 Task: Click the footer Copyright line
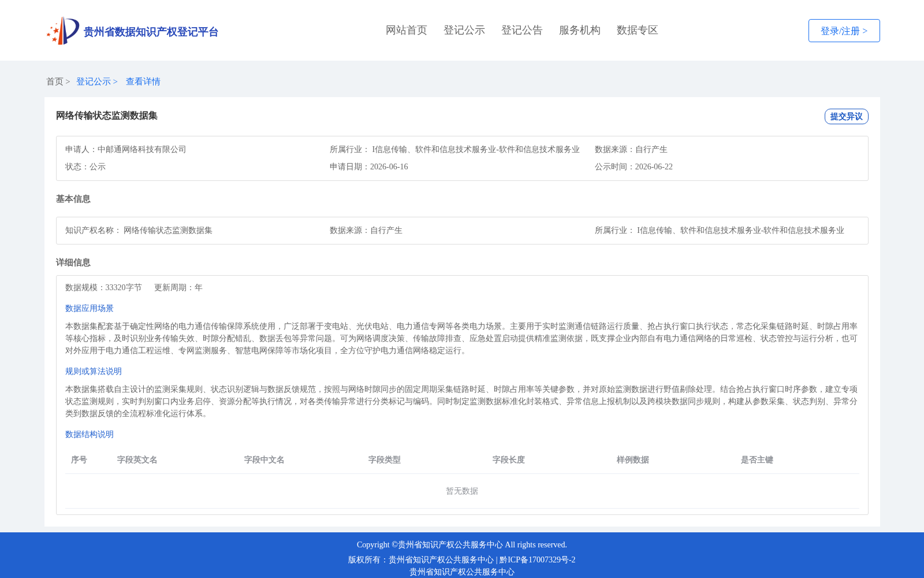[x=462, y=544]
